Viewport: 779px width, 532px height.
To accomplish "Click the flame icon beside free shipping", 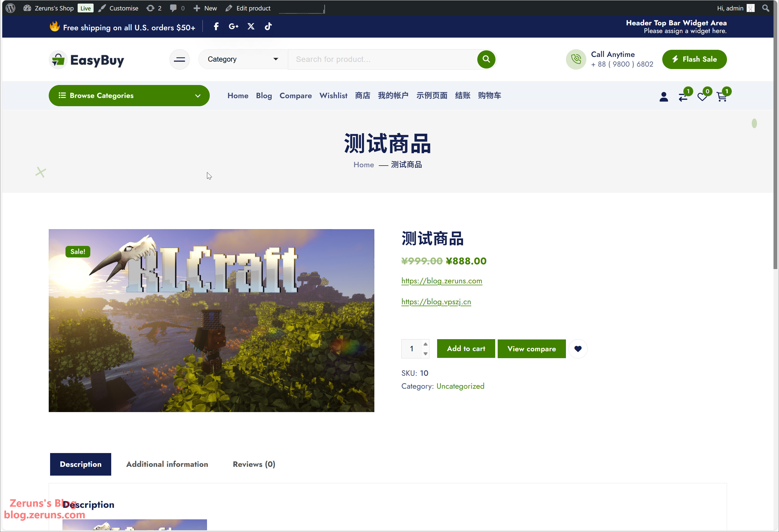I will coord(55,26).
